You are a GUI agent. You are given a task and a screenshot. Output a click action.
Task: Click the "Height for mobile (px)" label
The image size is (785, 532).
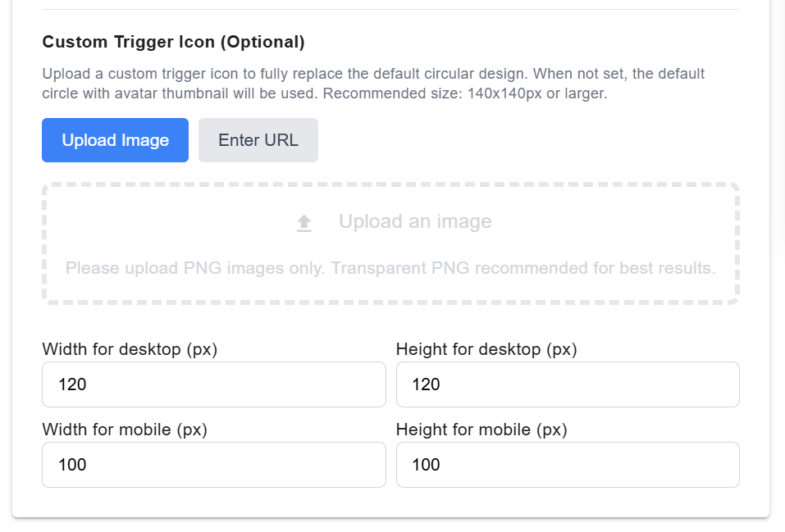481,430
